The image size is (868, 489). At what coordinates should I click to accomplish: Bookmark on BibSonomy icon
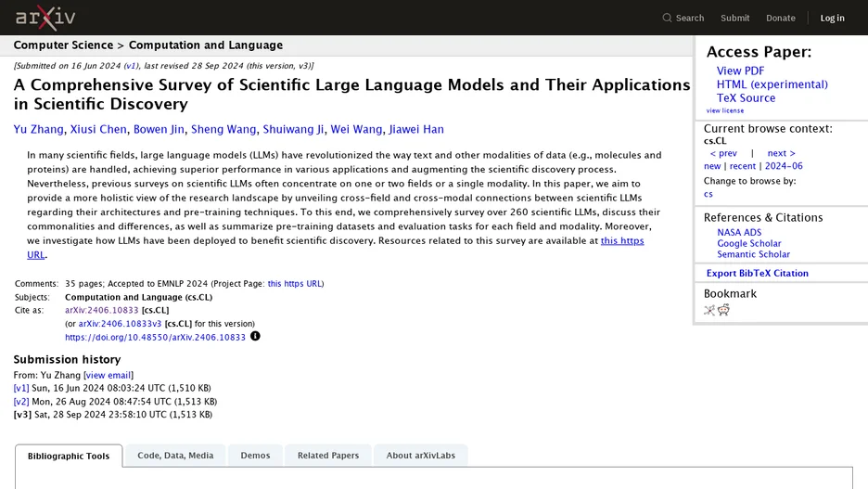coord(709,310)
